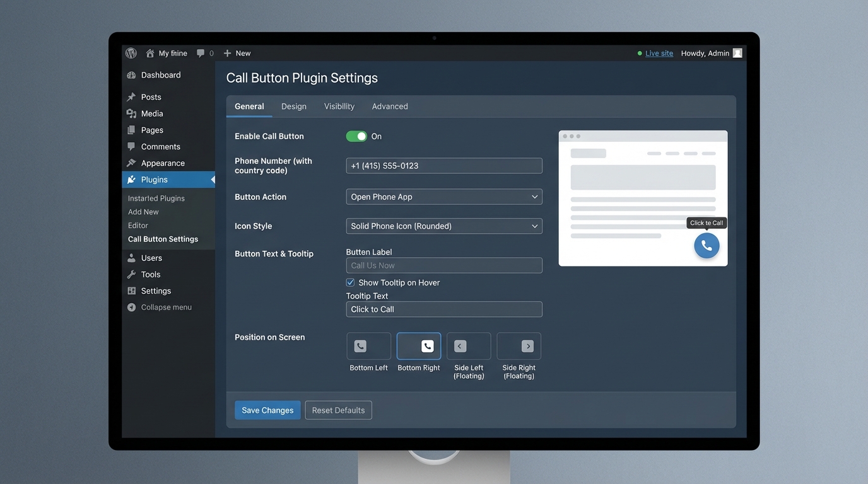Click the Save Changes button
Screen dimensions: 868x484
267,410
